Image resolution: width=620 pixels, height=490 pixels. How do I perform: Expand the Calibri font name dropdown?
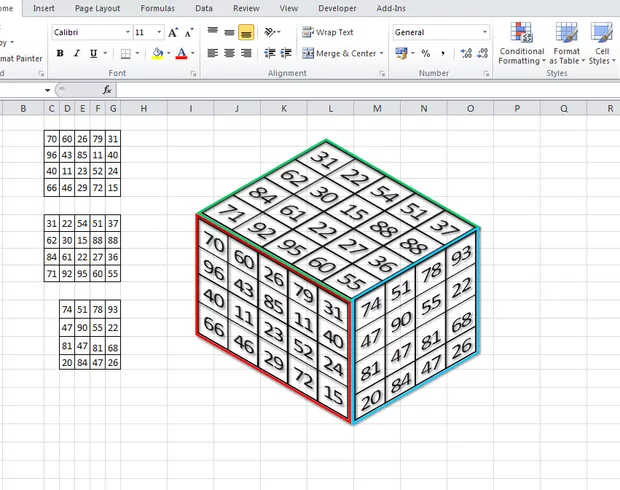[126, 32]
